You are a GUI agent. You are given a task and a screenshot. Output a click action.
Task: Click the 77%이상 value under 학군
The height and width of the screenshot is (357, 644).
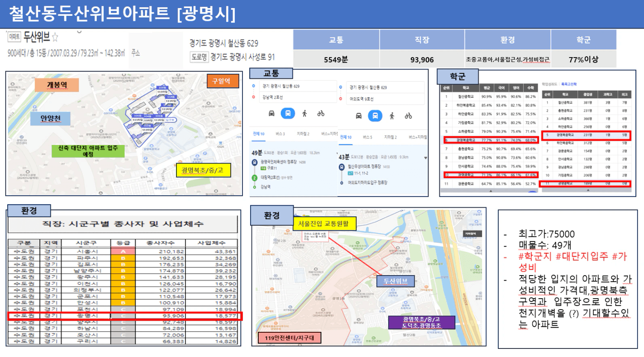pos(583,60)
